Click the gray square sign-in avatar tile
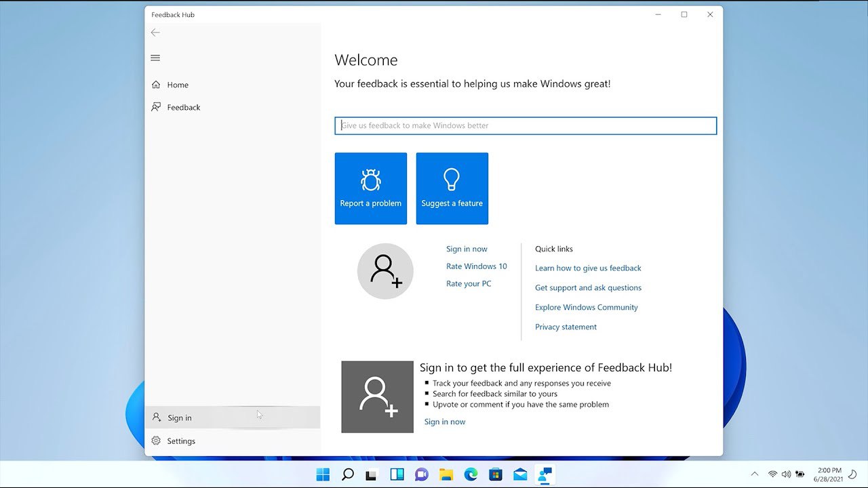Viewport: 868px width, 488px height. pyautogui.click(x=377, y=396)
